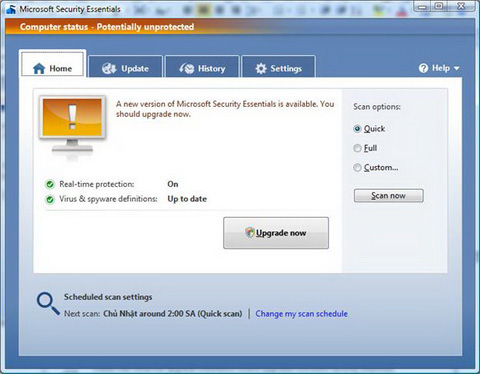Viewport: 480px width, 374px height.
Task: Click the 'Scan options:' label
Action: (377, 107)
